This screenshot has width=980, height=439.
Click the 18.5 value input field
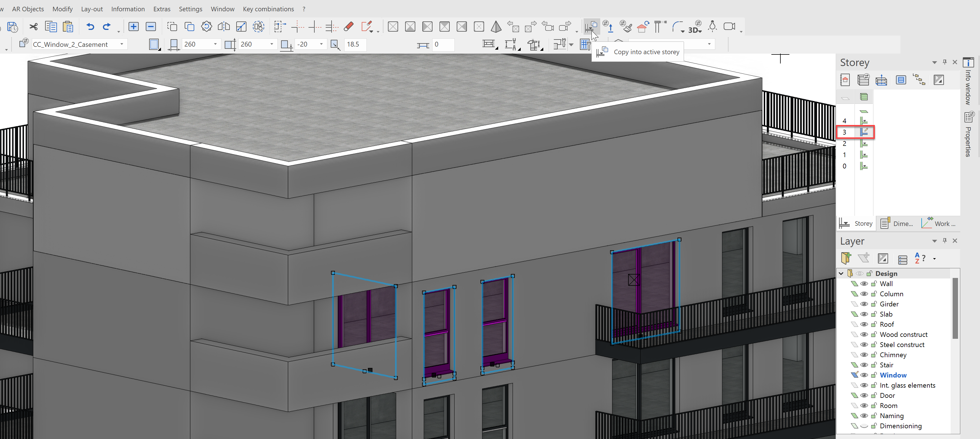tap(355, 44)
